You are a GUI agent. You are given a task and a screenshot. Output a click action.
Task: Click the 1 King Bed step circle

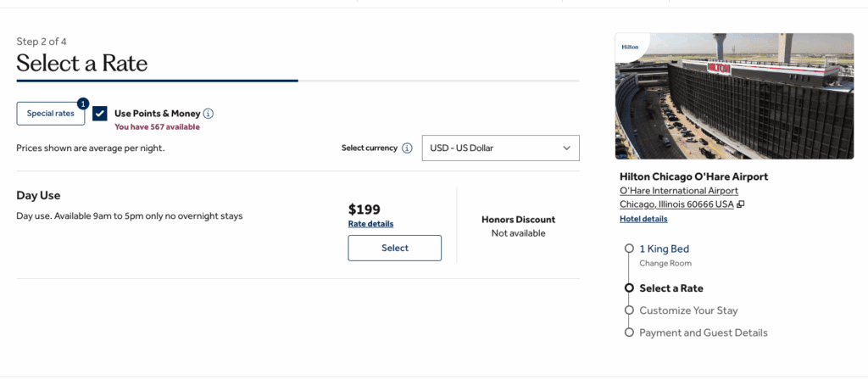point(629,249)
